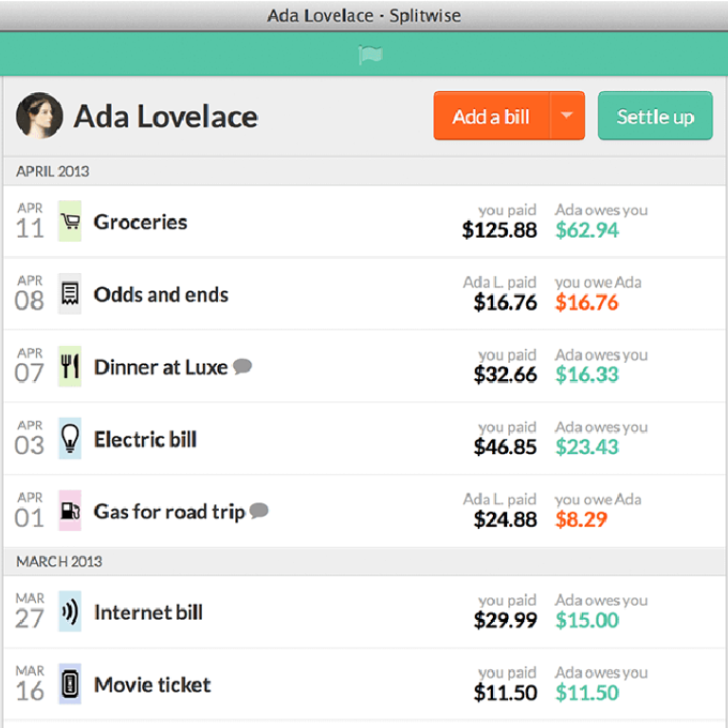Open the Groceries expense entry
Image resolution: width=728 pixels, height=728 pixels.
click(364, 222)
